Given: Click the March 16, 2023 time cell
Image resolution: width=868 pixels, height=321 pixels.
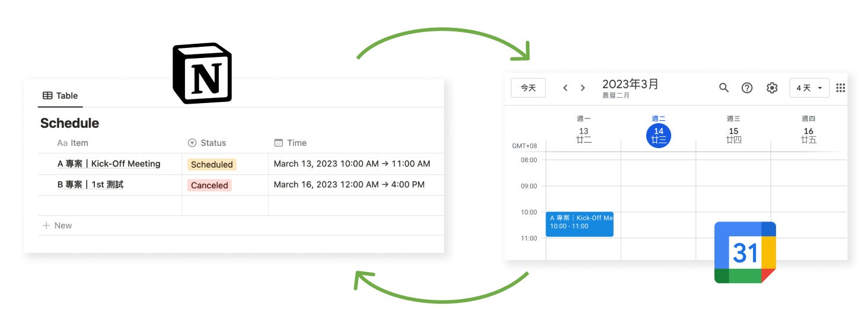Looking at the screenshot, I should pyautogui.click(x=349, y=184).
